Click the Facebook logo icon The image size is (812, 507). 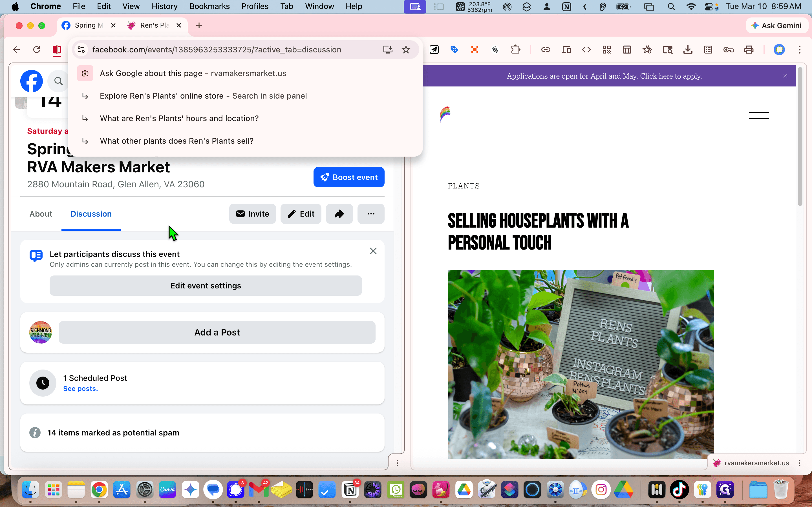pyautogui.click(x=32, y=81)
